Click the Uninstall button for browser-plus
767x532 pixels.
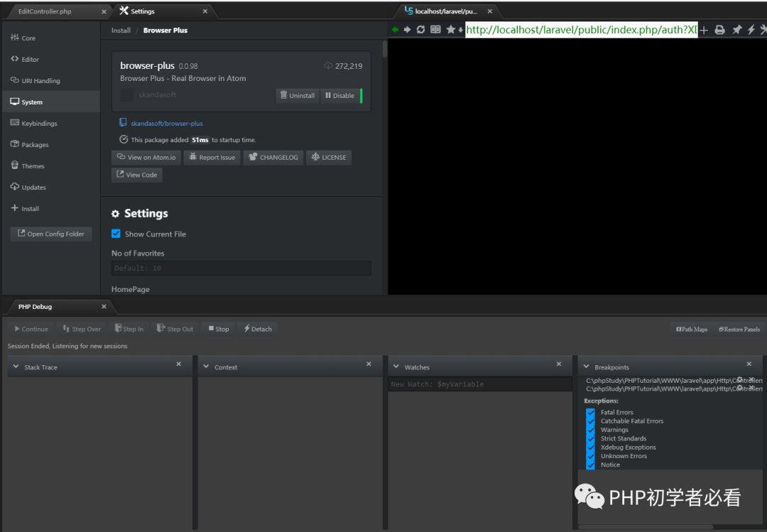pos(297,95)
